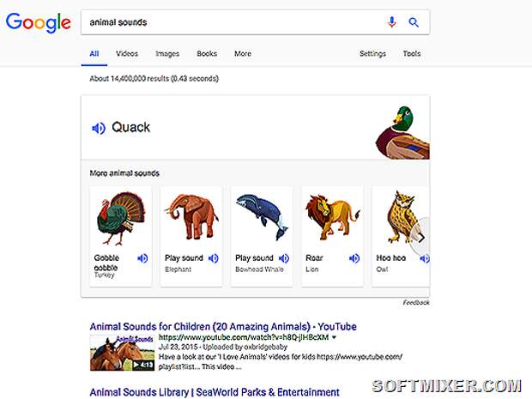532x399 pixels.
Task: Play the Bowhead Whale sound speaker
Action: [284, 258]
